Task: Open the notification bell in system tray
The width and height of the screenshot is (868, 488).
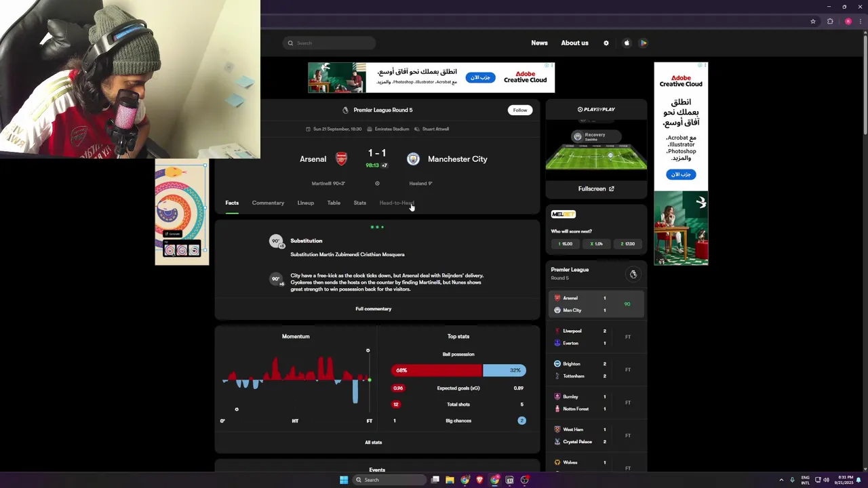Action: pos(859,480)
